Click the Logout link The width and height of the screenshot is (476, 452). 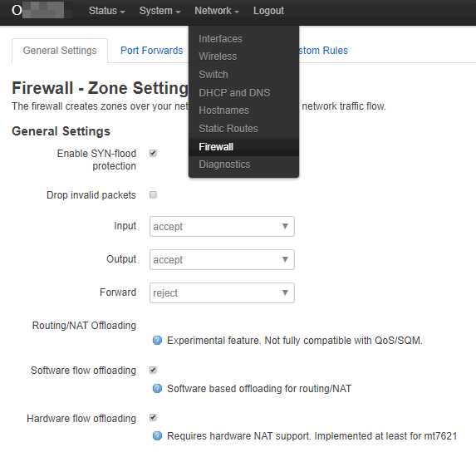pos(268,11)
